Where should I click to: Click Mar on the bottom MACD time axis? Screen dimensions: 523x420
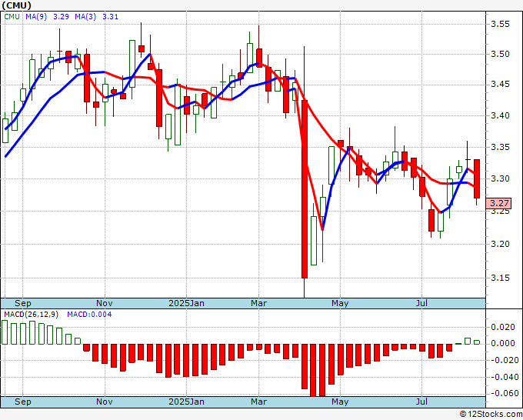click(x=259, y=402)
